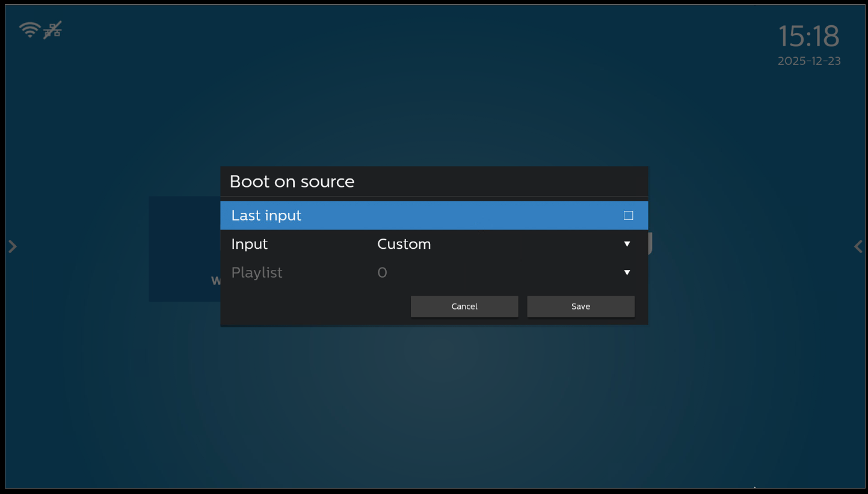868x494 pixels.
Task: Click the disconnected Ethernet network icon
Action: [x=53, y=29]
